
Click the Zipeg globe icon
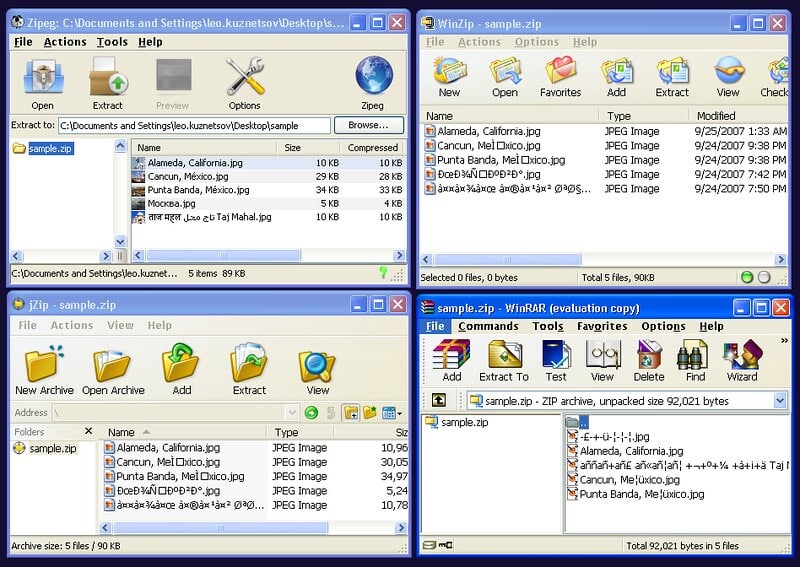click(x=374, y=76)
